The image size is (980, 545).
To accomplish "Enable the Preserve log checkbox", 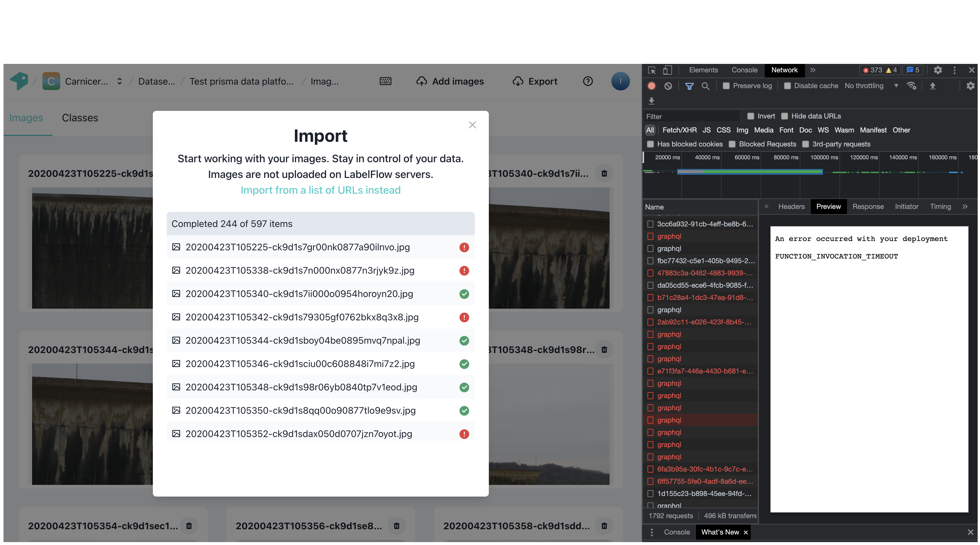I will [x=726, y=86].
